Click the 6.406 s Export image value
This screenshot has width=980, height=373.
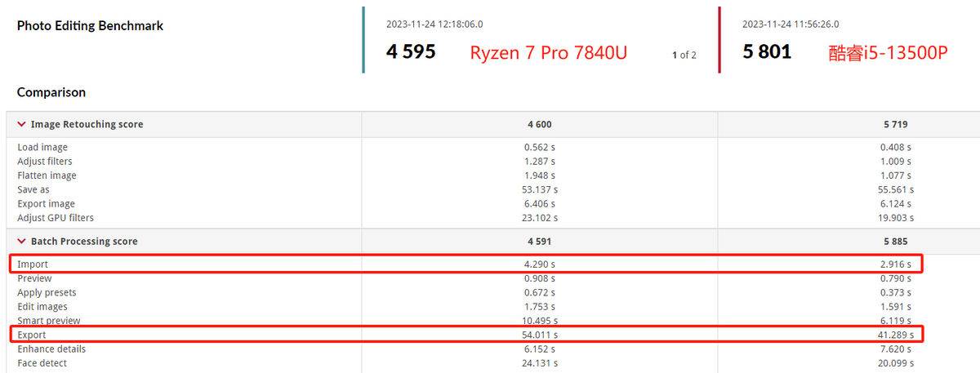pos(540,204)
